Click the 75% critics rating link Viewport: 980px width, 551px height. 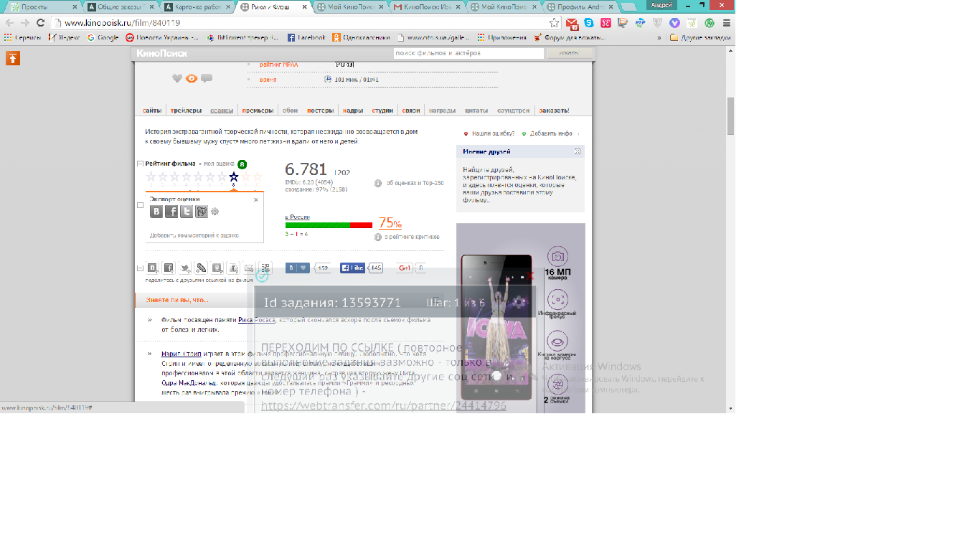pyautogui.click(x=390, y=223)
